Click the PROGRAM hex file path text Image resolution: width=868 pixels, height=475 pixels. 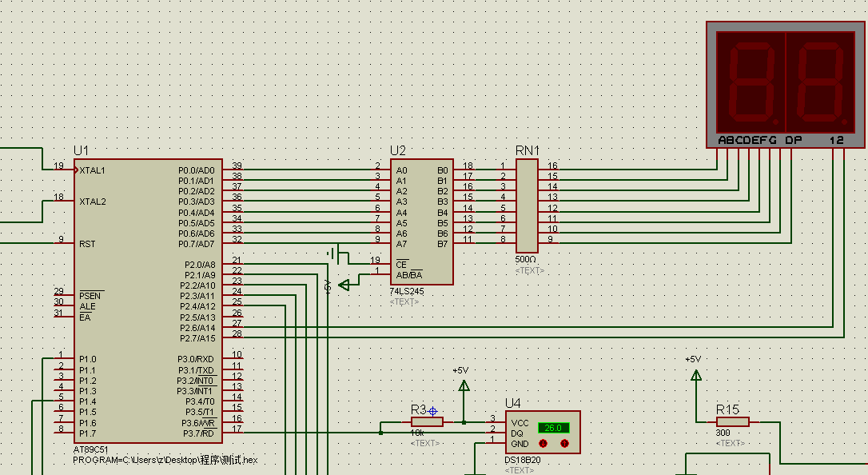[165, 460]
